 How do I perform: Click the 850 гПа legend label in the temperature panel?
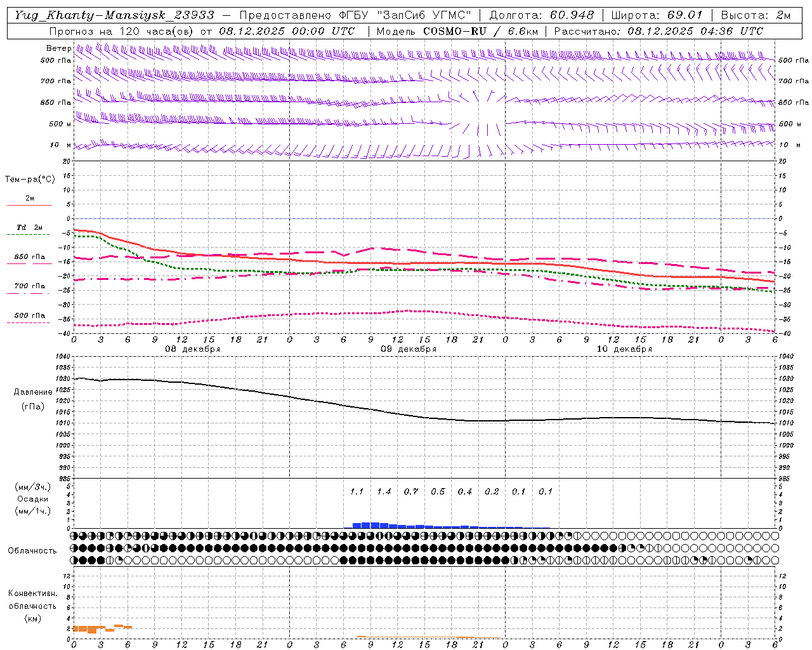[x=30, y=257]
